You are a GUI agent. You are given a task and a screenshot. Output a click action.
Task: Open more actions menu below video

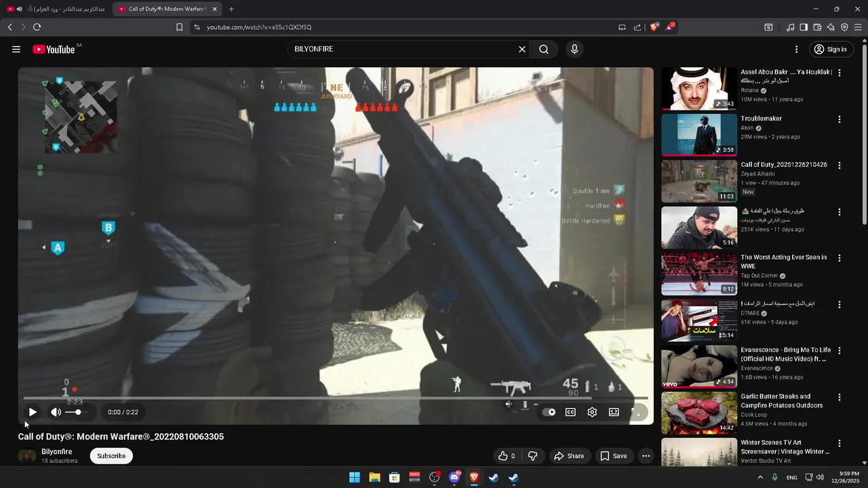coord(646,456)
